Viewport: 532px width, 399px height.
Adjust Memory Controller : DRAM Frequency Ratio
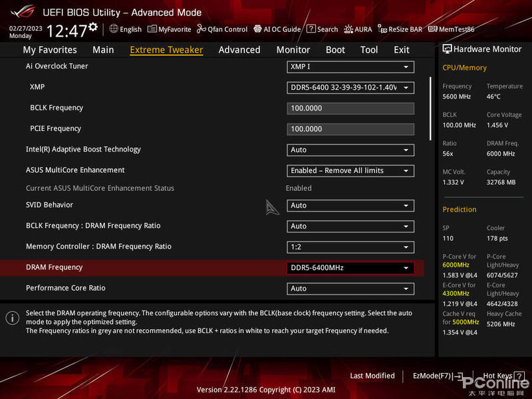[350, 247]
